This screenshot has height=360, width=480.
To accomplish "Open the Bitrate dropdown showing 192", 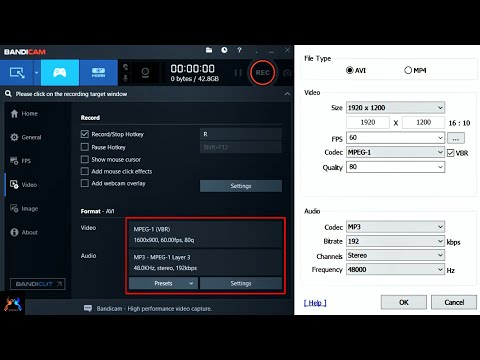I will click(395, 241).
